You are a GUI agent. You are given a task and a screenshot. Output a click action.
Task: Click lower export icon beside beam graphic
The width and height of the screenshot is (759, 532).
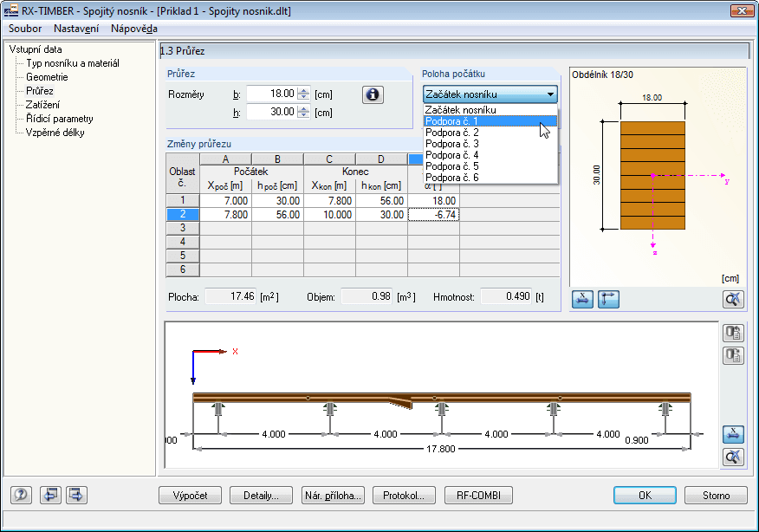[733, 356]
